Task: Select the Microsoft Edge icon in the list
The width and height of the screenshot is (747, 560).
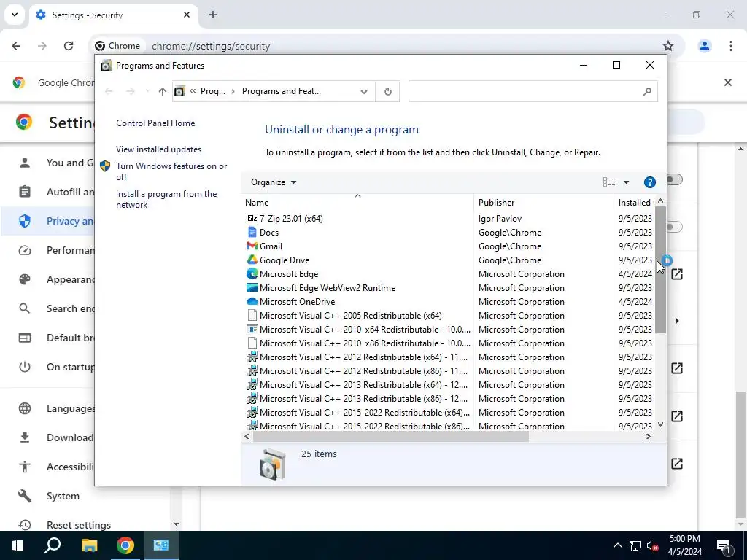Action: click(x=252, y=274)
